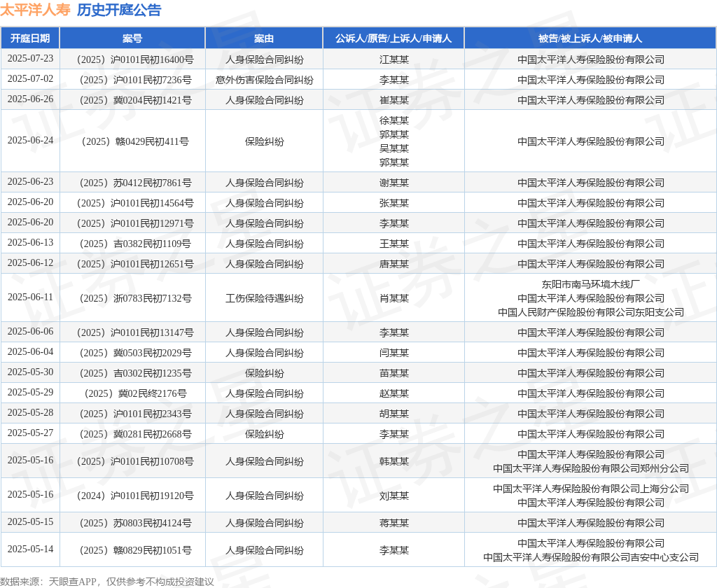Click defendant 东阳市南马环境木线厂
717x588 pixels.
pyautogui.click(x=590, y=284)
